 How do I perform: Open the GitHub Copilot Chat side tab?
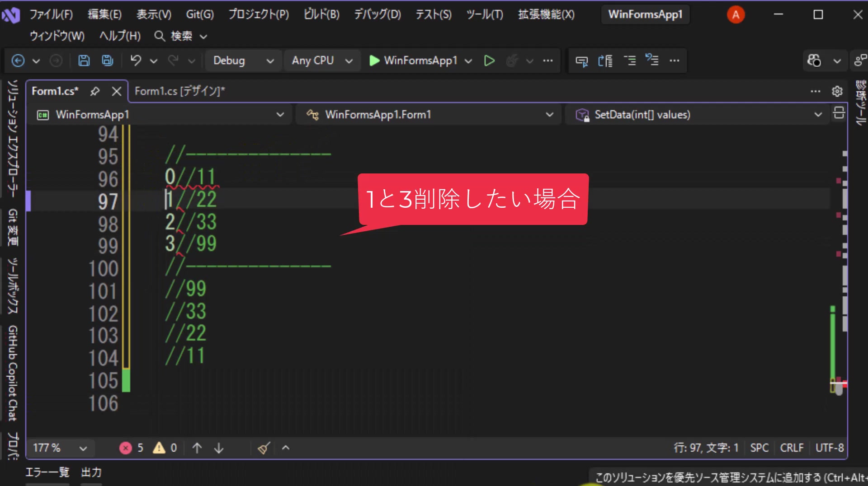point(13,373)
